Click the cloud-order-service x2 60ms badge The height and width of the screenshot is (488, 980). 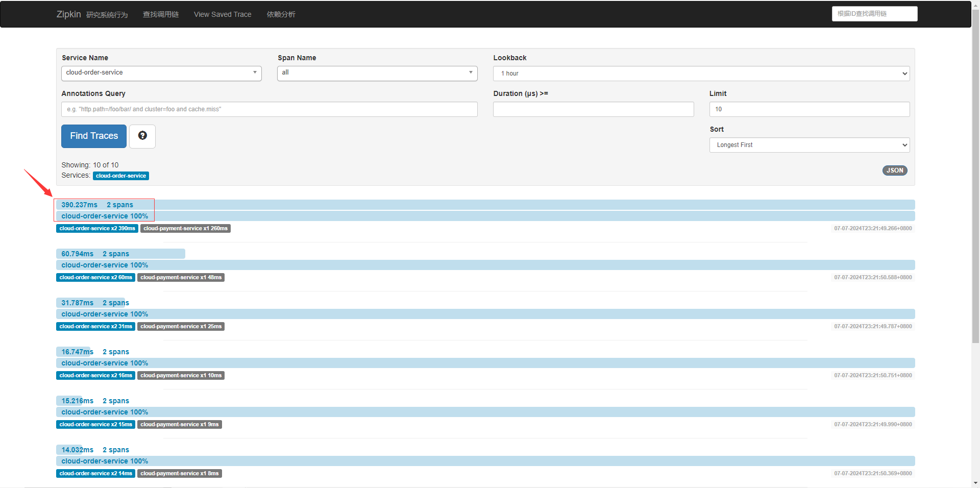pos(95,277)
